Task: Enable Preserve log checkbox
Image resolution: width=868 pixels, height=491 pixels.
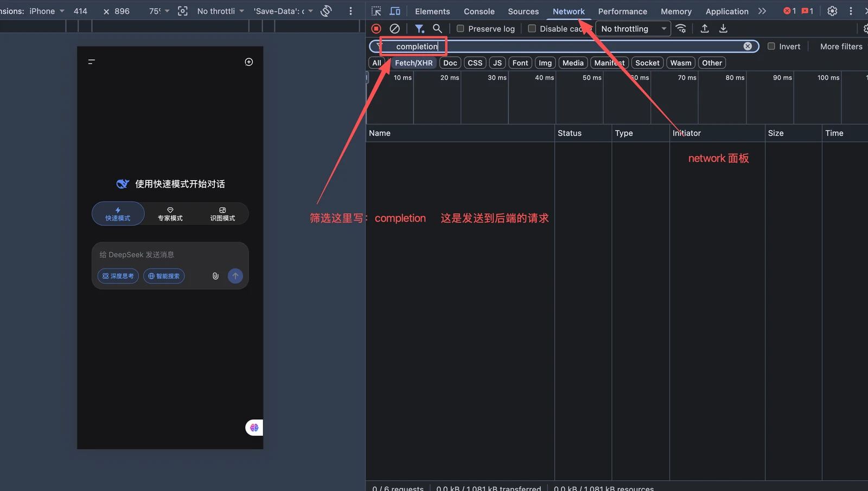Action: pos(460,29)
